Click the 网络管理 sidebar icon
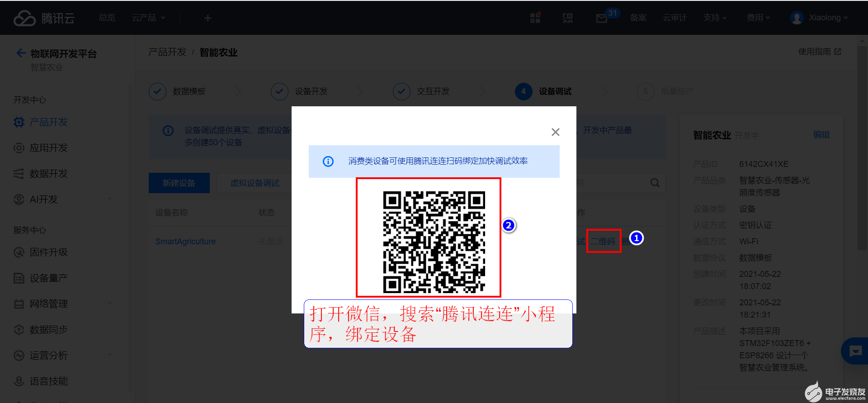Screen dimensions: 868x403 coord(19,304)
